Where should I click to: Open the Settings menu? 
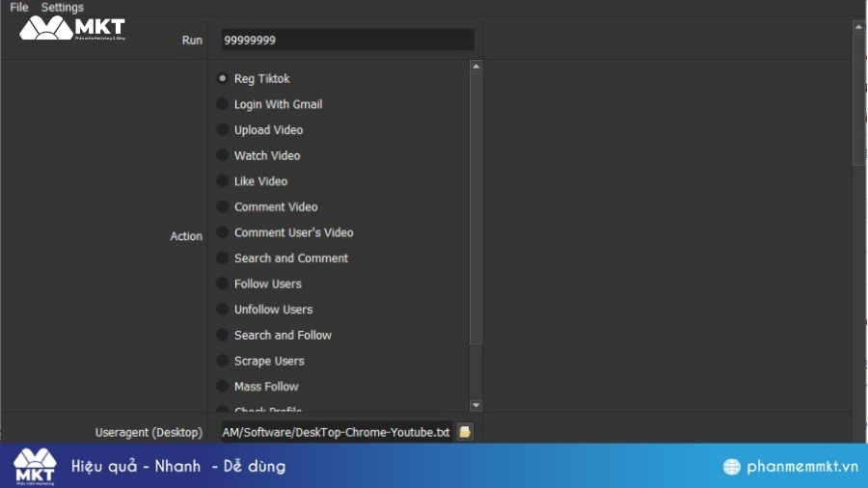pos(62,7)
